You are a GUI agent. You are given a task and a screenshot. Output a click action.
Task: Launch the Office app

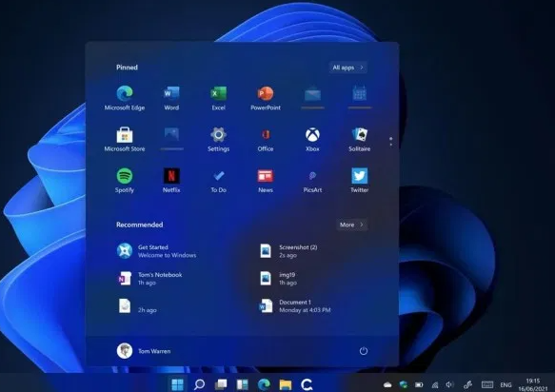click(x=266, y=140)
